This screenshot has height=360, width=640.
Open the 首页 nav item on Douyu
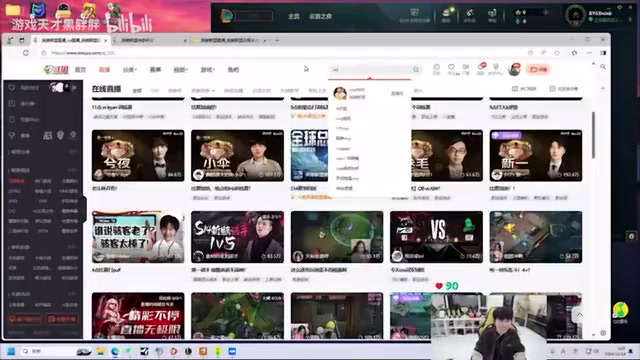point(80,70)
